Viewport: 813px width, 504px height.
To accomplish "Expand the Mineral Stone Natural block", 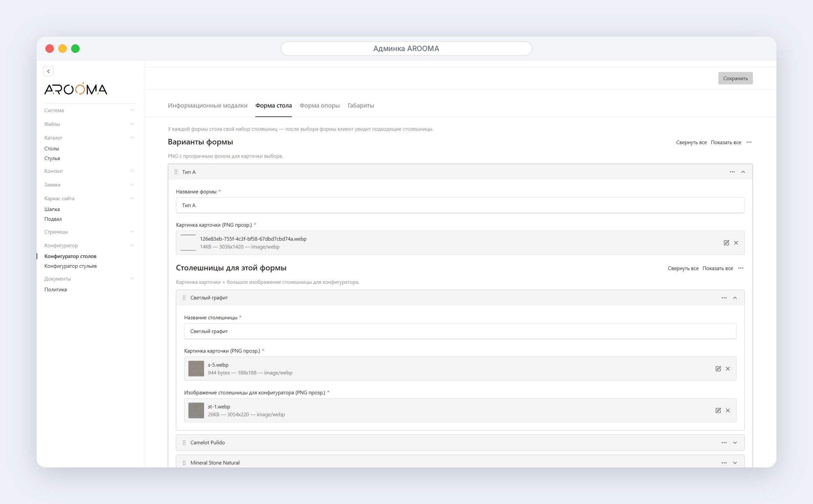I will (735, 463).
